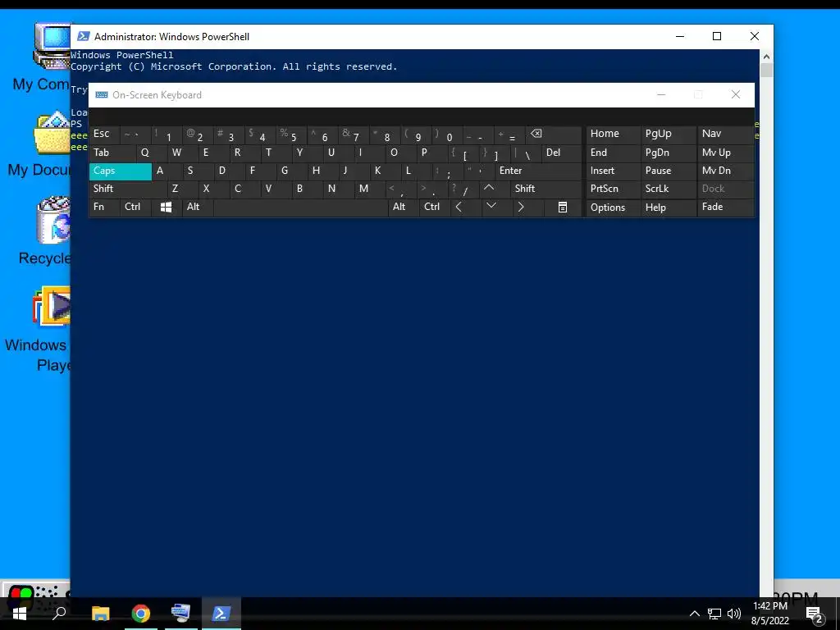This screenshot has width=840, height=630.
Task: Maximize the PowerShell window
Action: [717, 36]
